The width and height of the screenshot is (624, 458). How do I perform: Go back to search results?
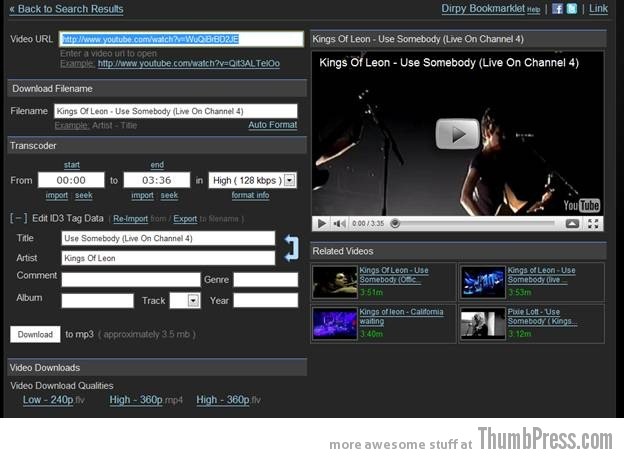pyautogui.click(x=66, y=9)
